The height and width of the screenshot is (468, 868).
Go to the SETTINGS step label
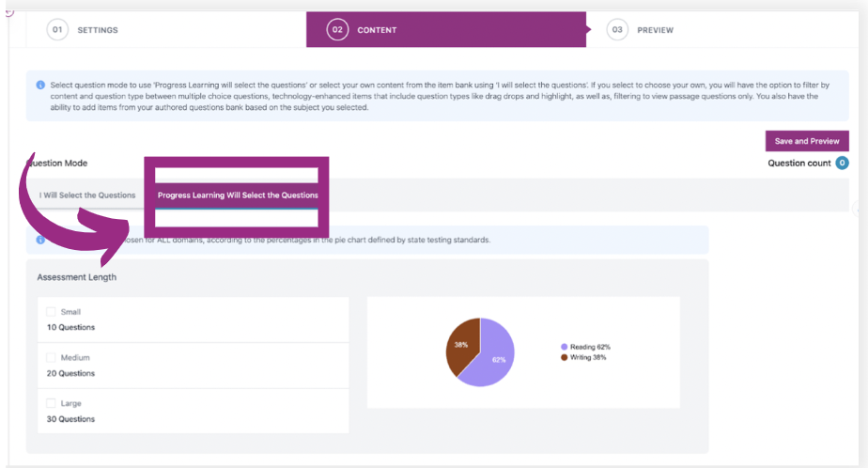point(98,30)
